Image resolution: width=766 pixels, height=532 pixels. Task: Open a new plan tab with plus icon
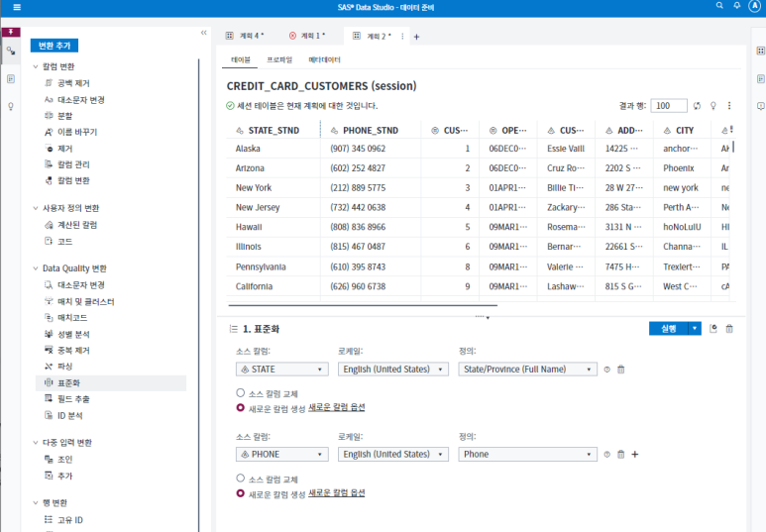point(416,37)
